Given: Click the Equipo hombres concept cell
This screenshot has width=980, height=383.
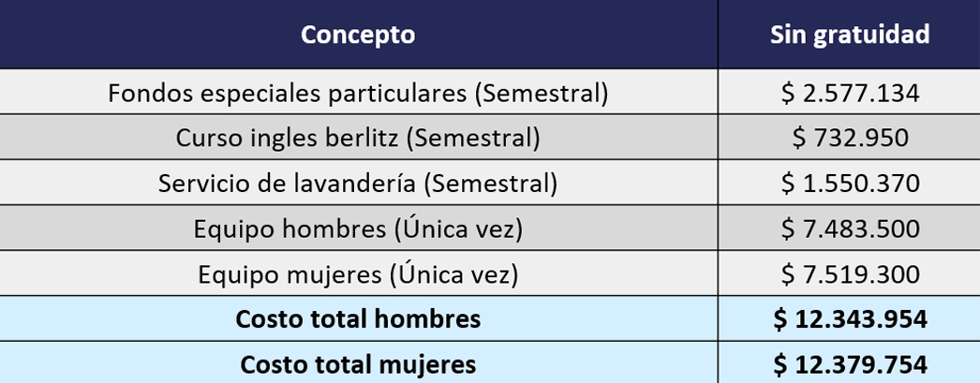Looking at the screenshot, I should (358, 228).
